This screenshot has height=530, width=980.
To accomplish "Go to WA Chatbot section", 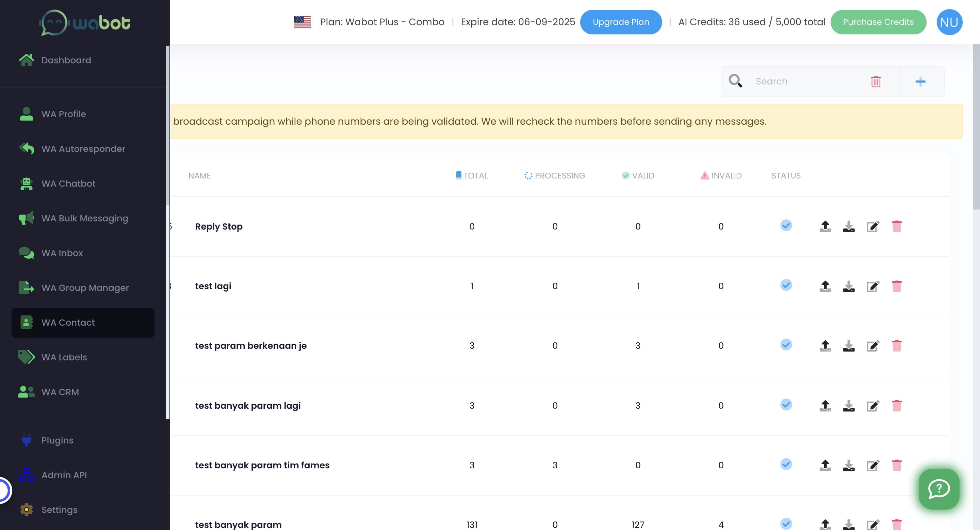I will [x=68, y=184].
